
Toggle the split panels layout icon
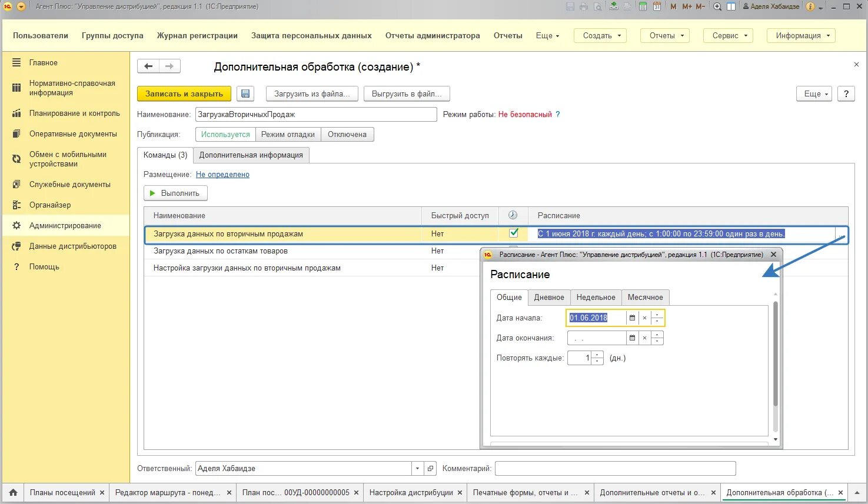coord(731,6)
